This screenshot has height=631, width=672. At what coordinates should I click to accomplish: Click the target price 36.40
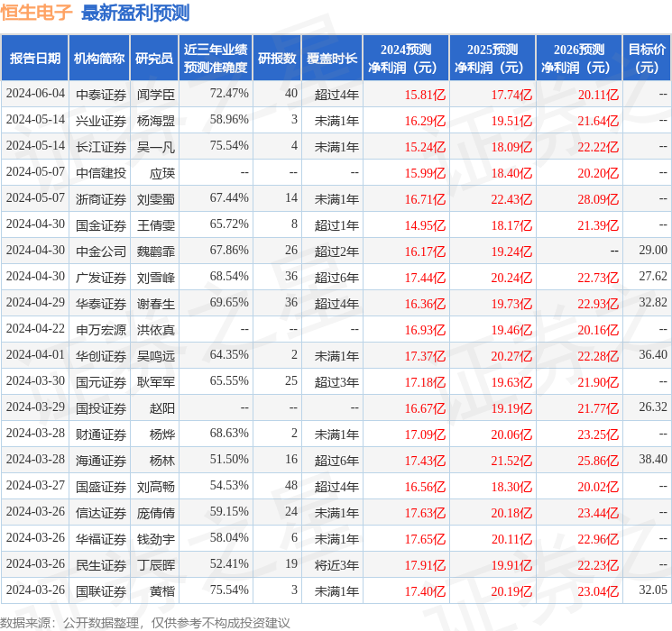[x=653, y=354]
